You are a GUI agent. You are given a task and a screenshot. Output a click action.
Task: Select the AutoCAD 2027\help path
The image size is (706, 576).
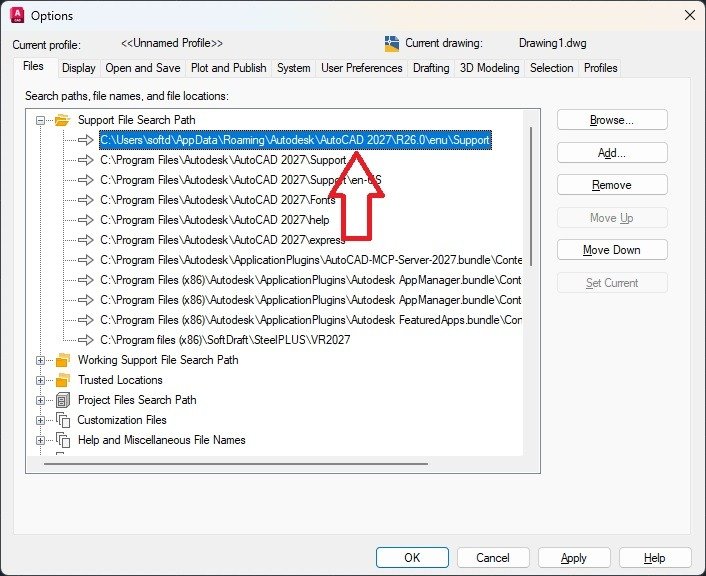(x=215, y=220)
